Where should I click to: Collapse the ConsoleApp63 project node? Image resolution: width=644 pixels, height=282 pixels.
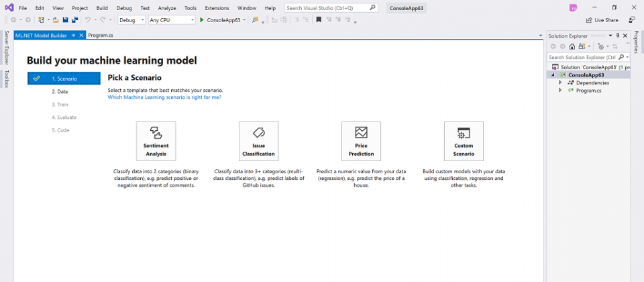[552, 75]
